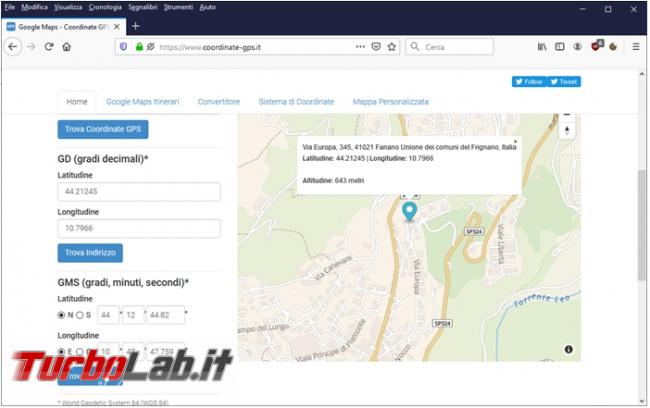Click the Pocket save icon
The height and width of the screenshot is (408, 650).
tap(376, 46)
